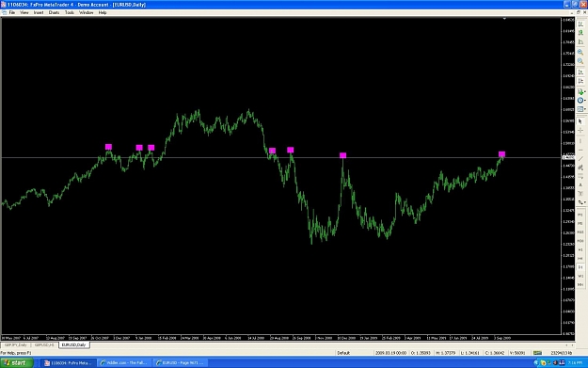Select the horizontal line drawing tool

pyautogui.click(x=580, y=150)
